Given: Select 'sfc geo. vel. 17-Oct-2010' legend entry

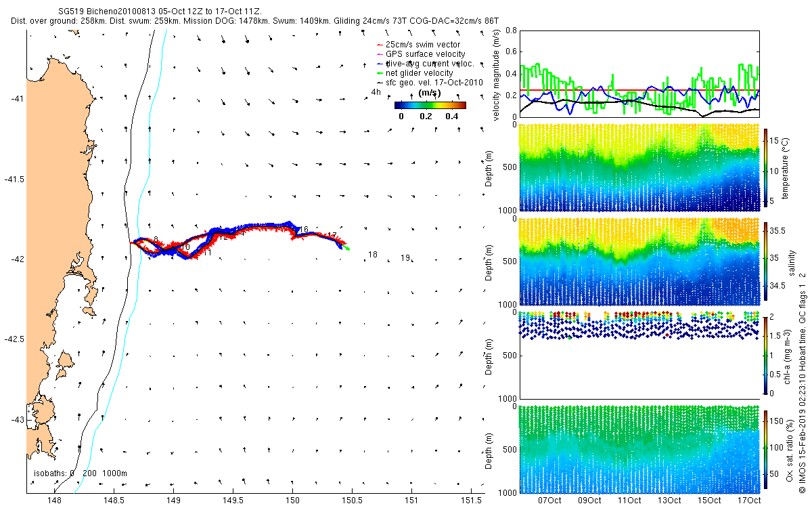Looking at the screenshot, I should pyautogui.click(x=430, y=83).
